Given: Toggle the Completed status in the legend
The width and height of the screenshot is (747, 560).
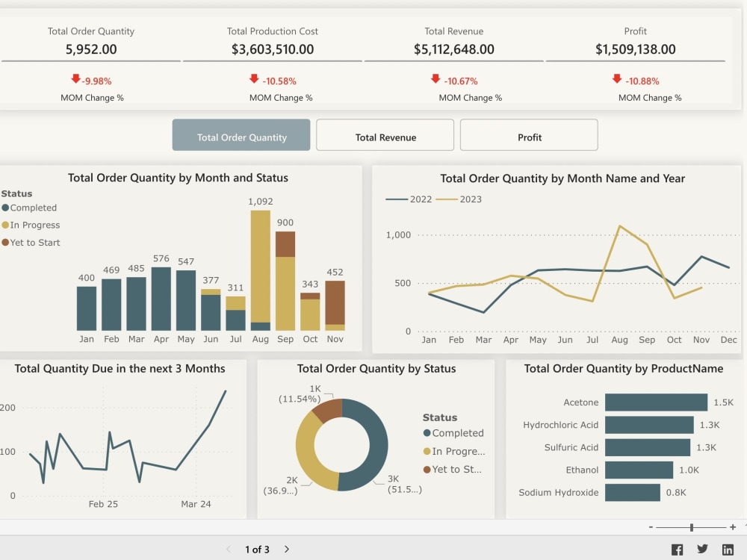Looking at the screenshot, I should pyautogui.click(x=29, y=208).
